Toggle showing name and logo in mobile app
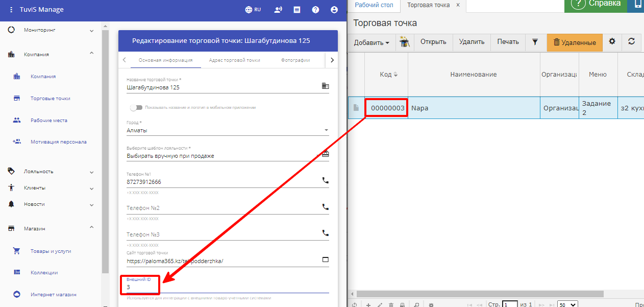The width and height of the screenshot is (644, 307). (136, 107)
